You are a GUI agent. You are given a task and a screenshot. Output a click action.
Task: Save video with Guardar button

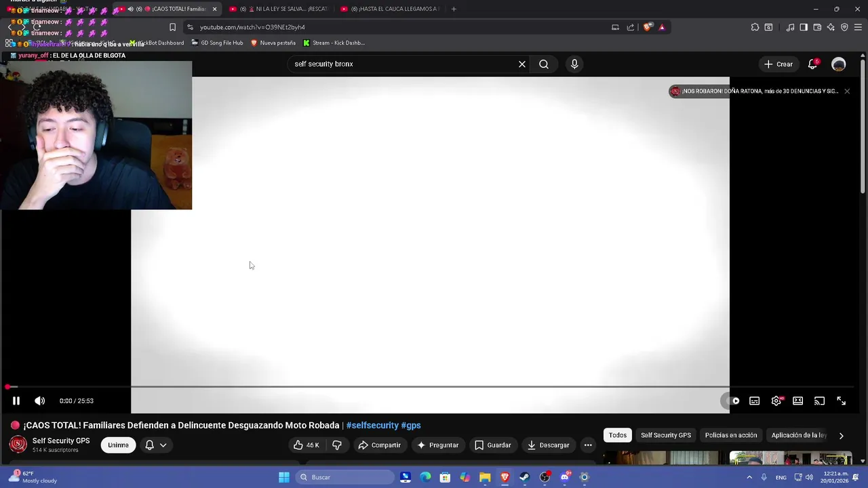pyautogui.click(x=493, y=445)
